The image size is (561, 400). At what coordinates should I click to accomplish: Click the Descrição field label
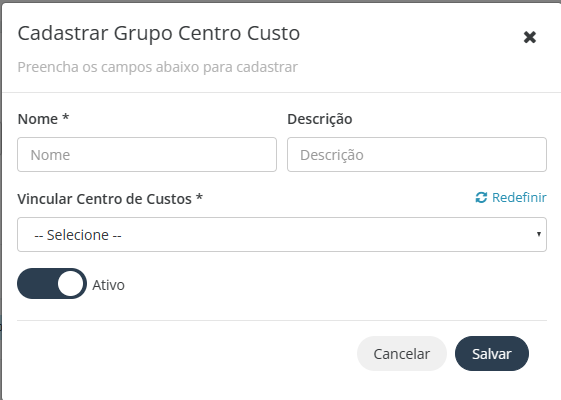320,119
